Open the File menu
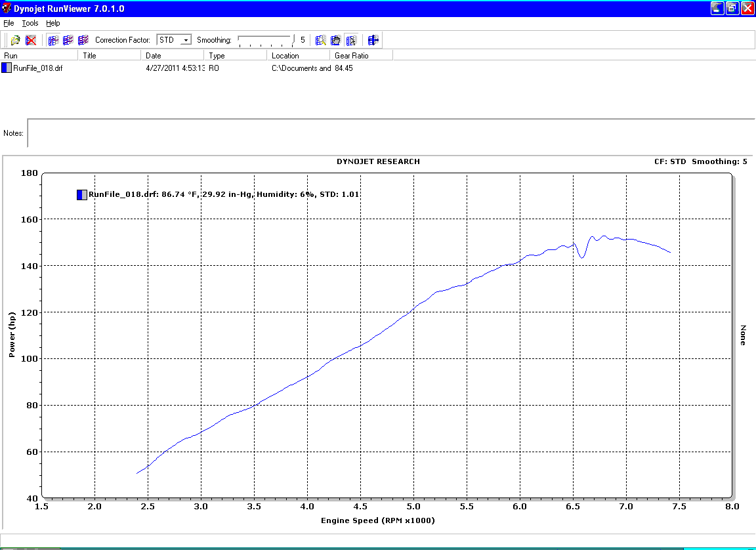Screen dimensions: 756x550 coord(9,23)
